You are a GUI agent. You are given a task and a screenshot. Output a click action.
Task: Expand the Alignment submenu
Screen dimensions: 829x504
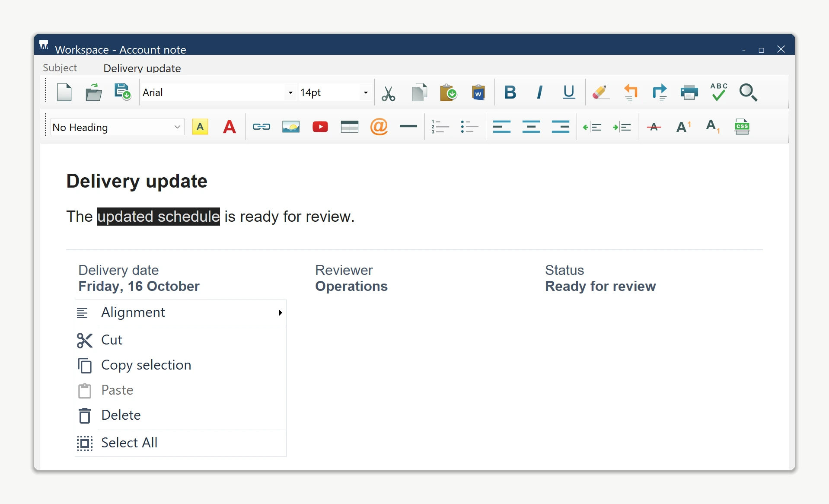tap(181, 313)
